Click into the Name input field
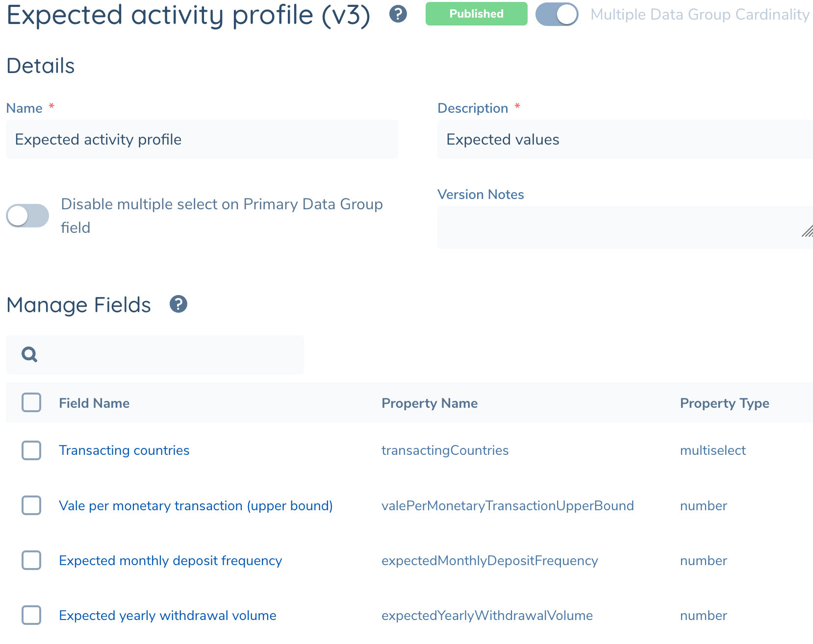813x644 pixels. [x=202, y=140]
